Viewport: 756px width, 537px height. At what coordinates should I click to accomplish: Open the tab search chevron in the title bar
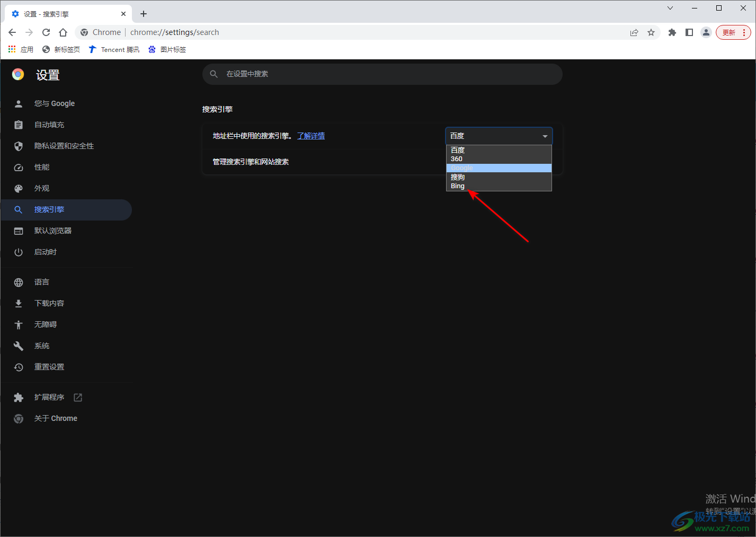pos(670,8)
